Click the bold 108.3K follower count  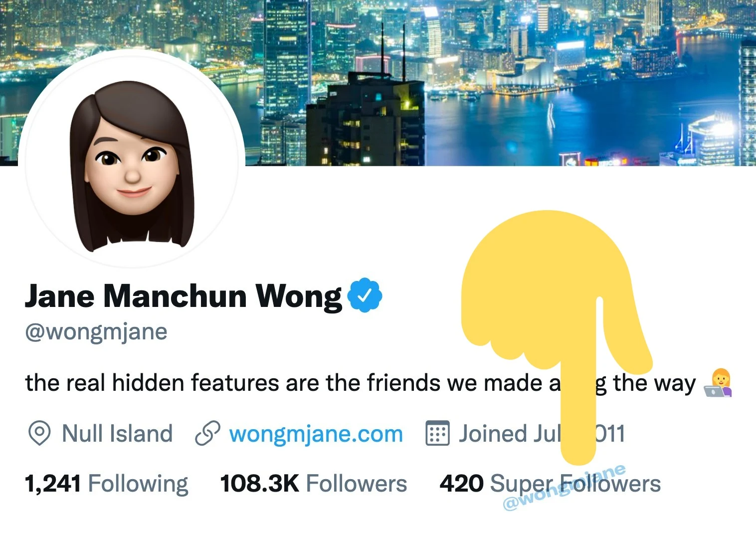pos(259,484)
